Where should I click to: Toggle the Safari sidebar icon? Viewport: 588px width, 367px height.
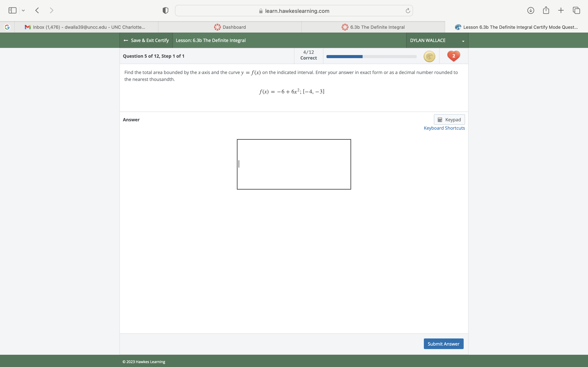[x=12, y=10]
